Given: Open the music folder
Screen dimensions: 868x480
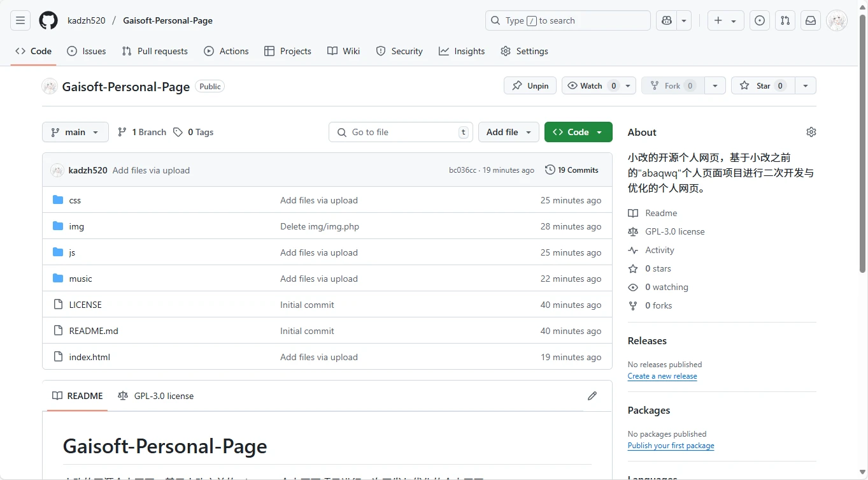Looking at the screenshot, I should tap(80, 279).
